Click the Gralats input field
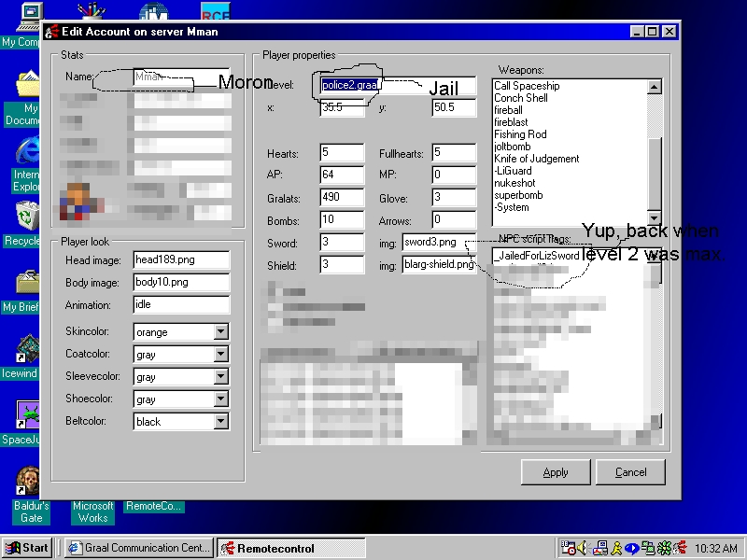747x560 pixels. (341, 197)
